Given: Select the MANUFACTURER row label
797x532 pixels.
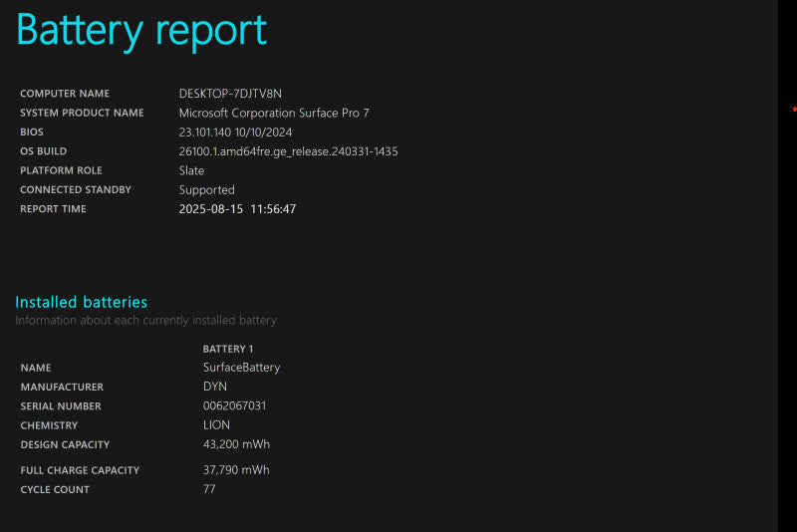Looking at the screenshot, I should pos(62,388).
